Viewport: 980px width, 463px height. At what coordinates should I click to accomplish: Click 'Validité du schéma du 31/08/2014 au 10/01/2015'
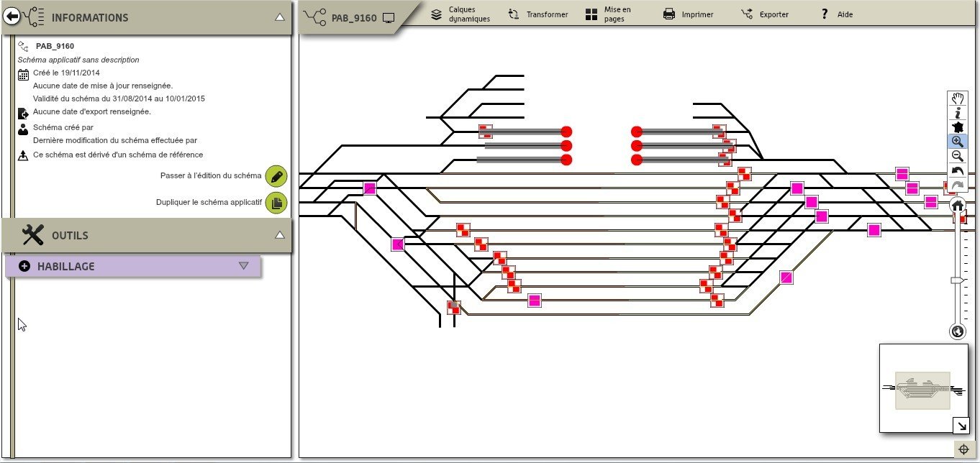(119, 98)
